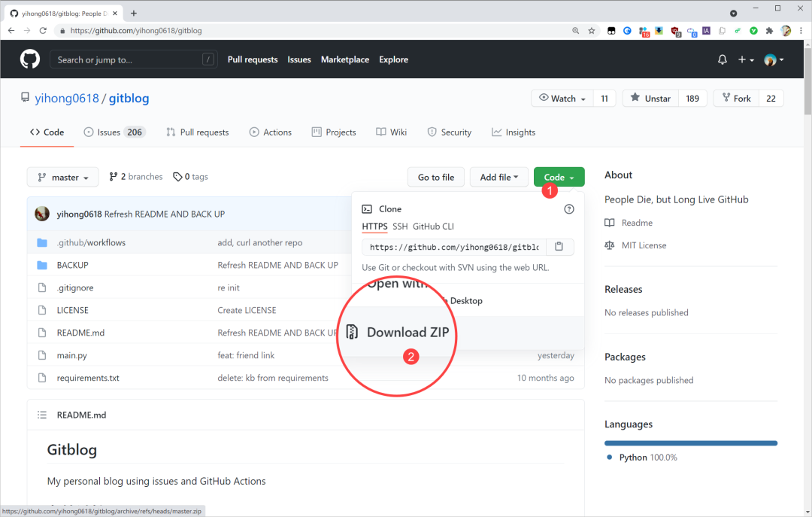The width and height of the screenshot is (812, 517).
Task: Select the SSH tab in clone dialog
Action: tap(399, 226)
